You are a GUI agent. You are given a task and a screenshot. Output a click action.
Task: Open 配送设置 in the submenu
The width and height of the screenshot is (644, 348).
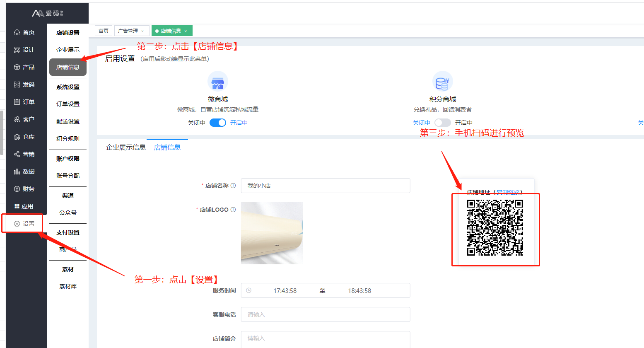(x=68, y=121)
